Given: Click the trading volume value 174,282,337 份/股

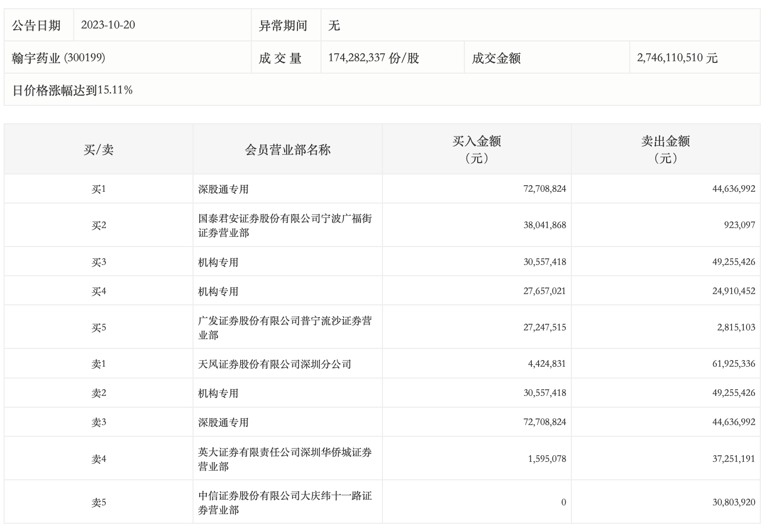Looking at the screenshot, I should 373,58.
